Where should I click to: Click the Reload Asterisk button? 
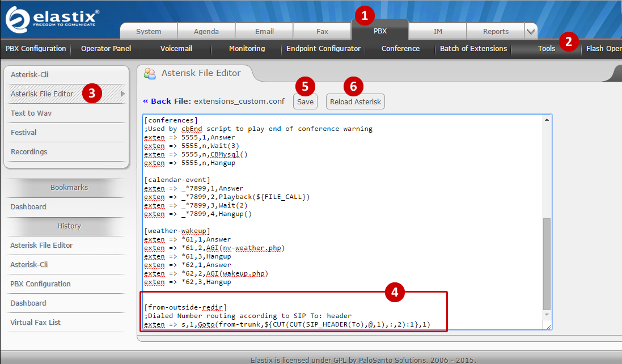[356, 101]
